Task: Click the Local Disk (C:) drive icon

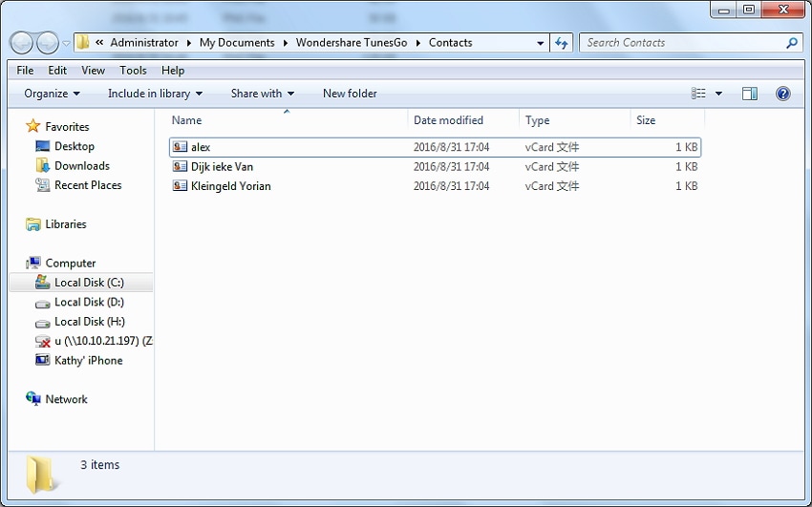Action: [42, 282]
